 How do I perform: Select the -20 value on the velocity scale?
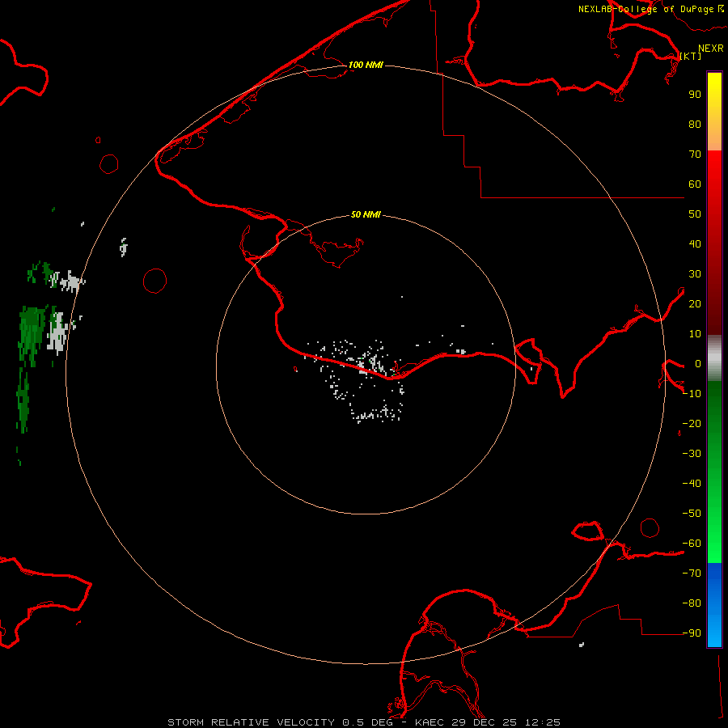[692, 424]
